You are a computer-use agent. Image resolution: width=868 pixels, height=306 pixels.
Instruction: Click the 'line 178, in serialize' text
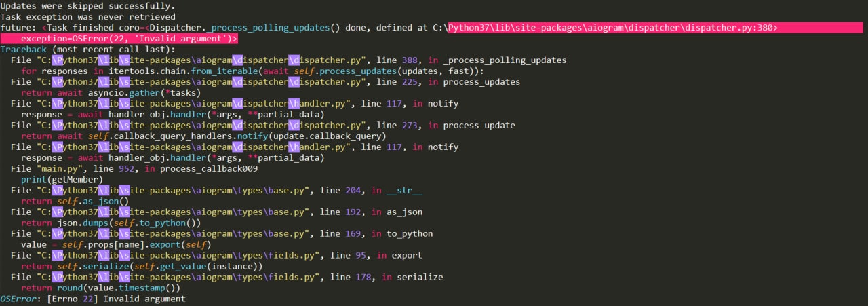pos(387,277)
